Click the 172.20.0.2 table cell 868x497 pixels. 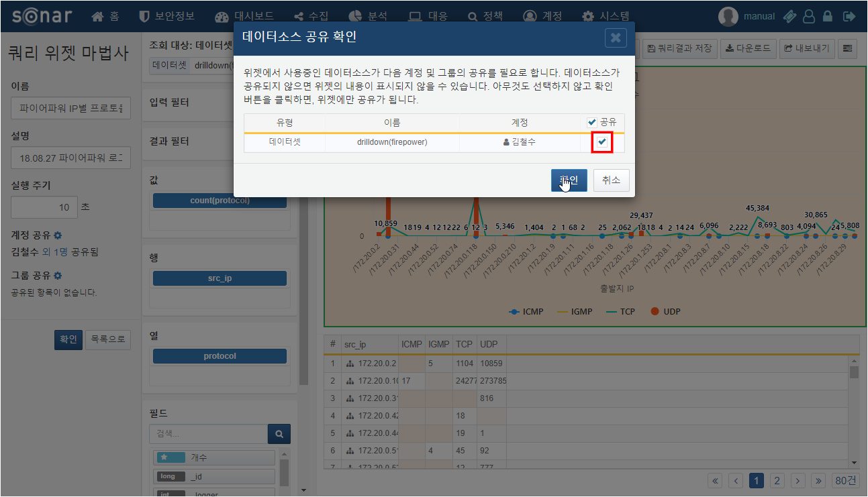[x=370, y=364]
